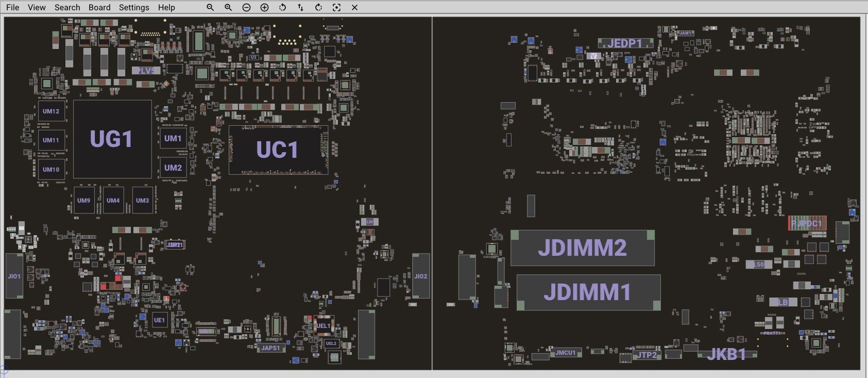Click the X icon in the toolbar

pos(354,7)
